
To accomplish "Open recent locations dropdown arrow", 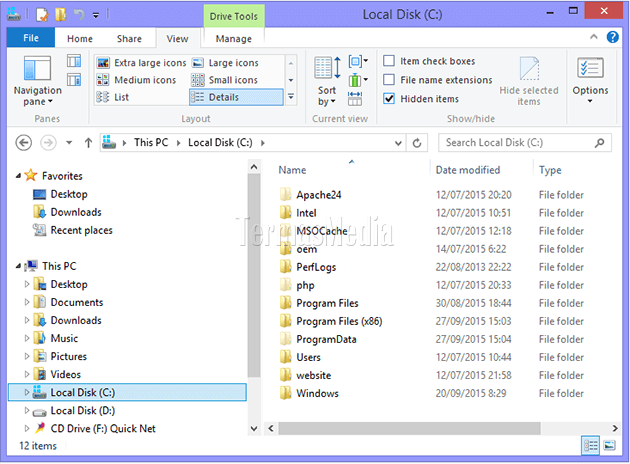I will 69,143.
